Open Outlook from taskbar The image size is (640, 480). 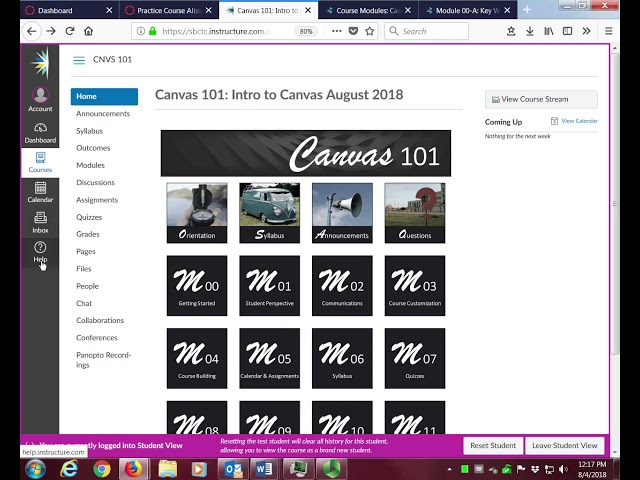click(233, 469)
